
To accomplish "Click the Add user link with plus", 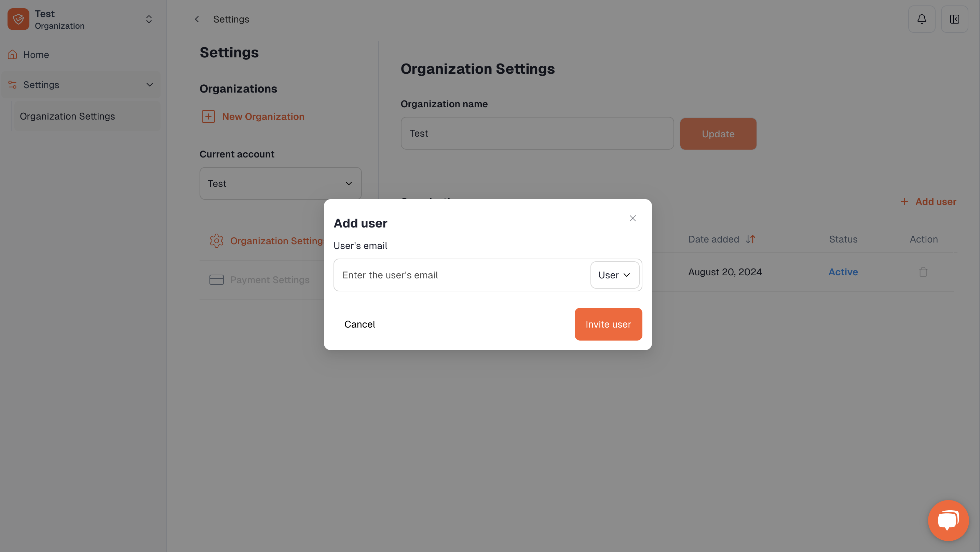I will point(928,202).
